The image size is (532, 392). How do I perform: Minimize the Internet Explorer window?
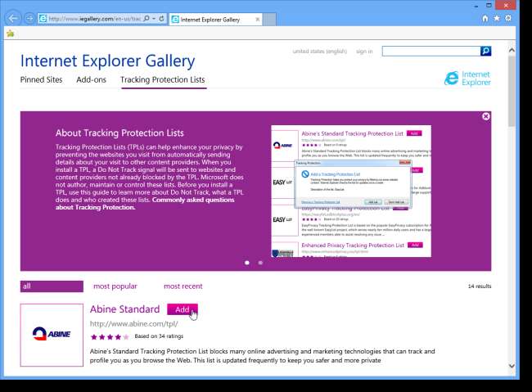click(476, 6)
